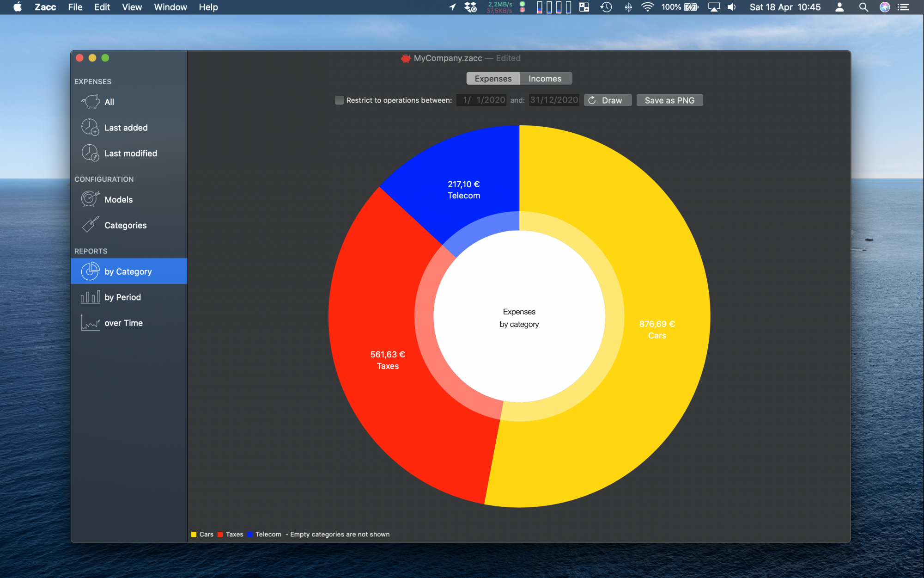The width and height of the screenshot is (924, 578).
Task: Click the Draw refresh button
Action: (608, 100)
